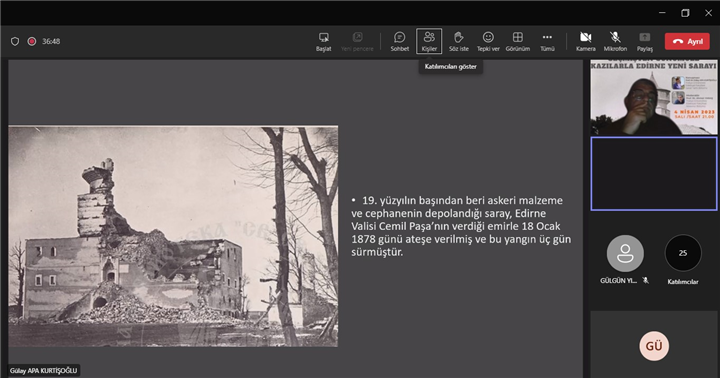Open the Sohbet chat panel
Viewport: 720px width, 378px height.
[x=399, y=41]
